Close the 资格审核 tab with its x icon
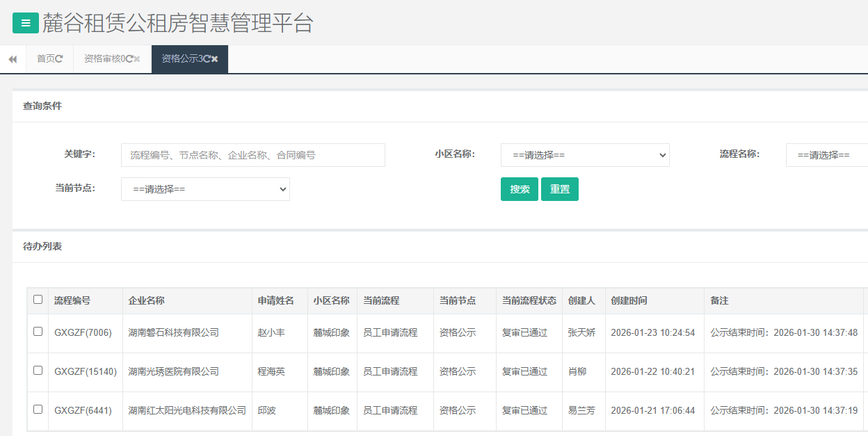The width and height of the screenshot is (868, 436). click(137, 58)
